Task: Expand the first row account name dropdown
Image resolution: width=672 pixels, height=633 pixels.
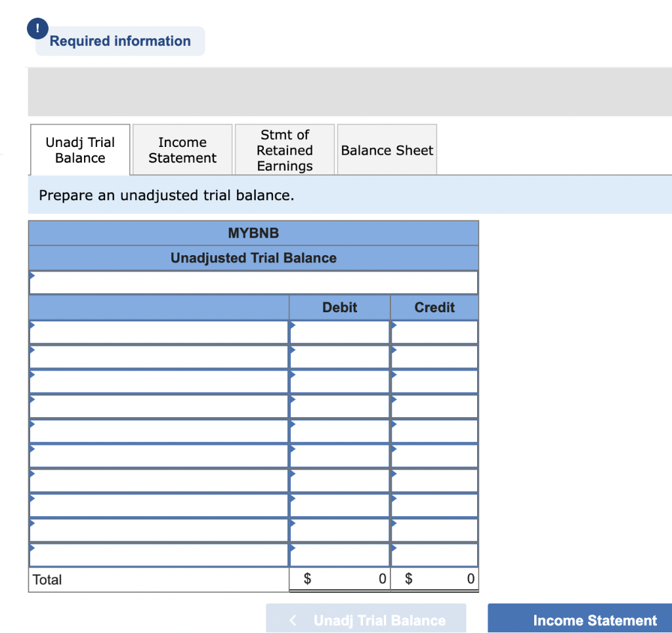Action: (x=159, y=332)
